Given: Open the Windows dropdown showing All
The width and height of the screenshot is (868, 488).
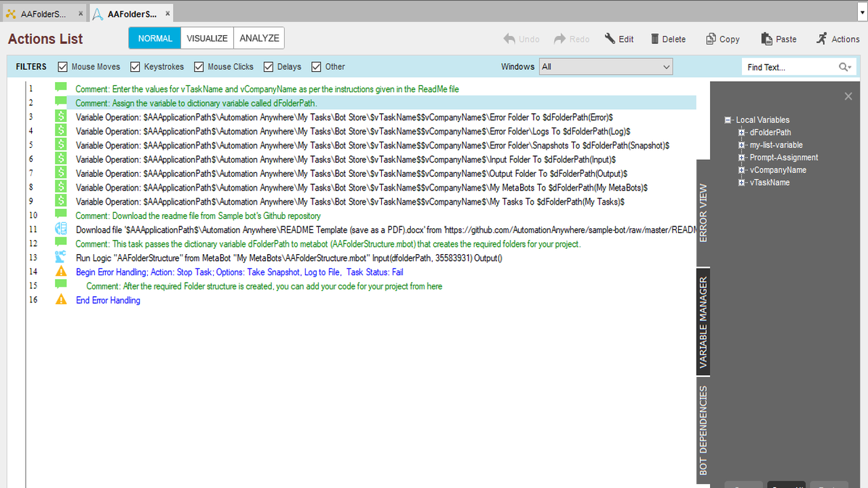Looking at the screenshot, I should point(605,66).
